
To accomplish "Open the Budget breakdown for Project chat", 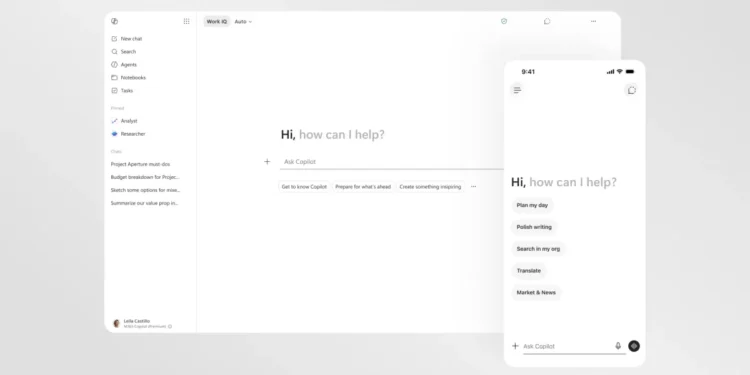I will pos(145,177).
